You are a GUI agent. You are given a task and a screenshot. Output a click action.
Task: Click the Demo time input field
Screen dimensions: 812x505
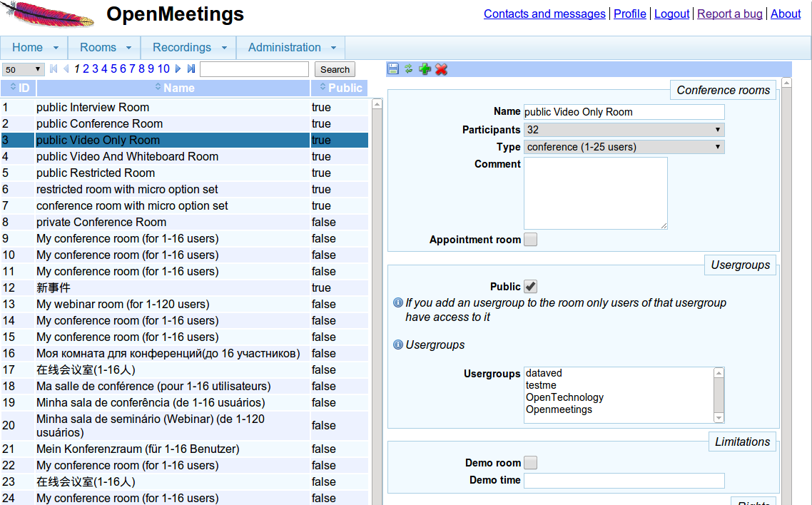pos(624,481)
